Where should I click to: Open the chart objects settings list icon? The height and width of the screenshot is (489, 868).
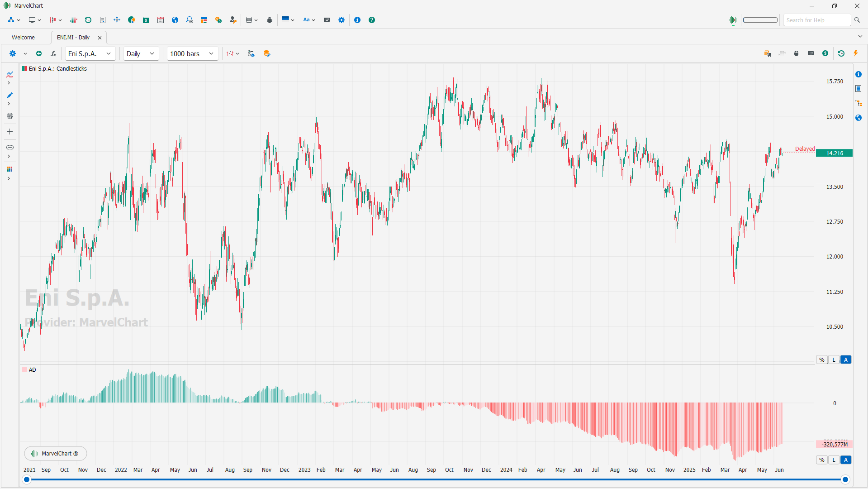(x=251, y=53)
